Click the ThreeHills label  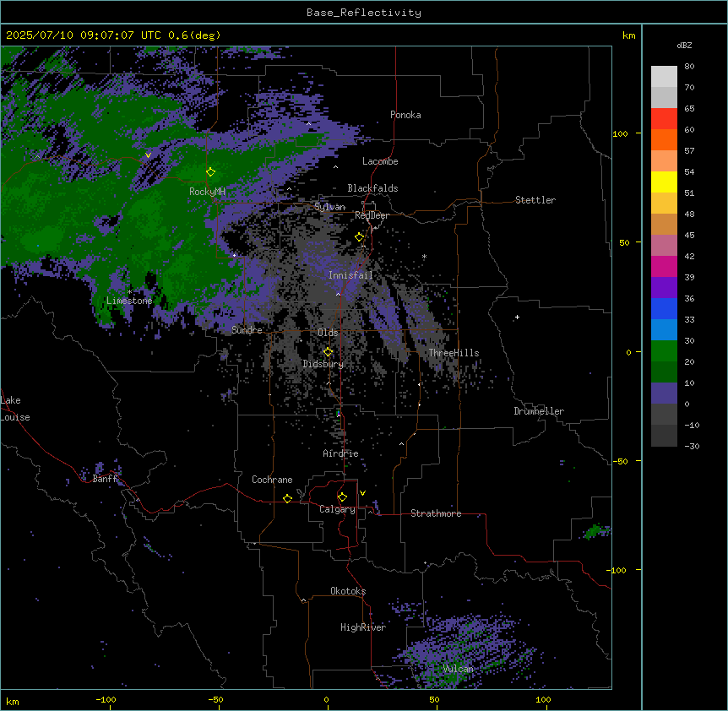tap(454, 353)
